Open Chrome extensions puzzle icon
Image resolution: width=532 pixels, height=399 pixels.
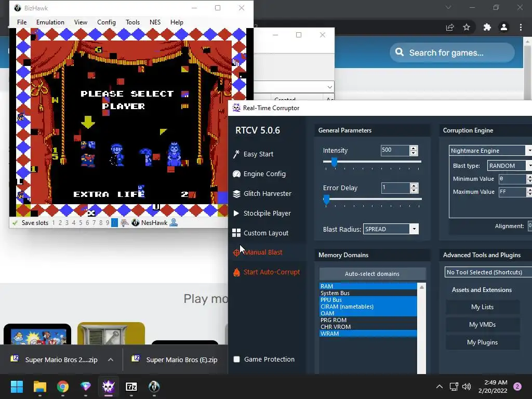[487, 27]
